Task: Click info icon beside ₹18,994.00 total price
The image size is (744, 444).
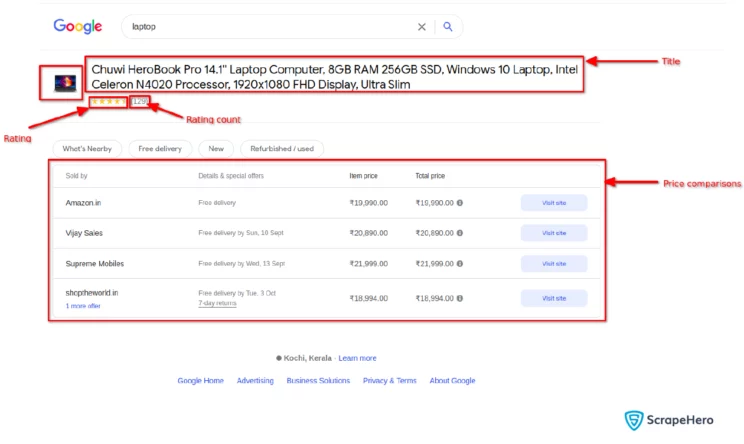Action: (460, 298)
